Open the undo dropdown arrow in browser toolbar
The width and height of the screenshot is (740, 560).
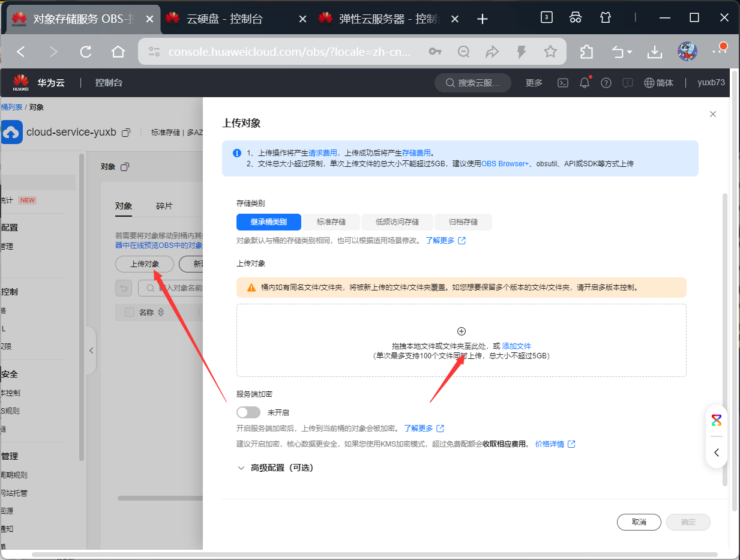coord(630,53)
